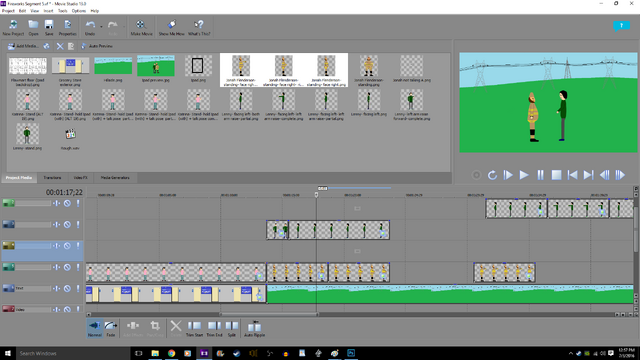The height and width of the screenshot is (360, 640).
Task: Mute the green top video track
Action: 67,203
